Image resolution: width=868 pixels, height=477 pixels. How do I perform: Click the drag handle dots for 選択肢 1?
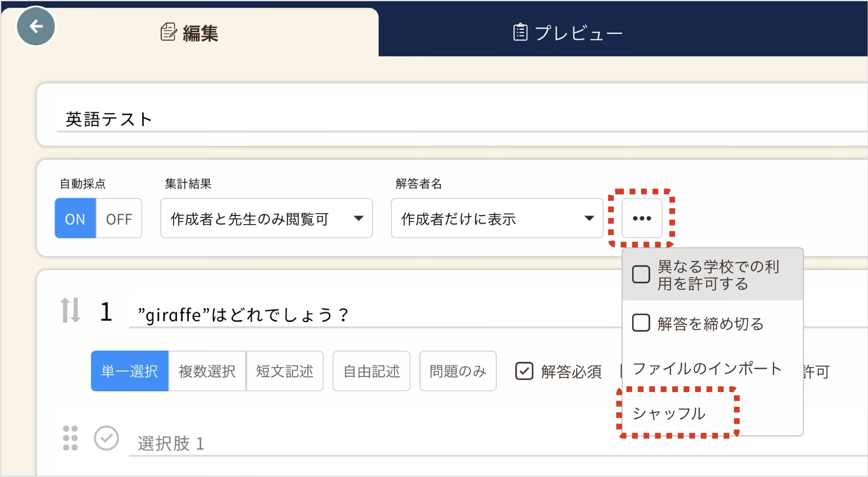click(x=70, y=438)
